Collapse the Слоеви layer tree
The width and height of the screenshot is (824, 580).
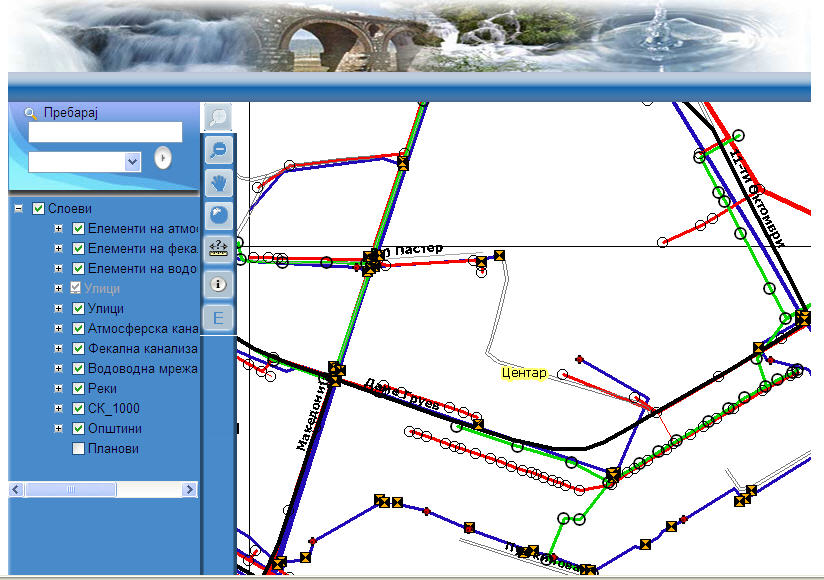click(x=18, y=209)
